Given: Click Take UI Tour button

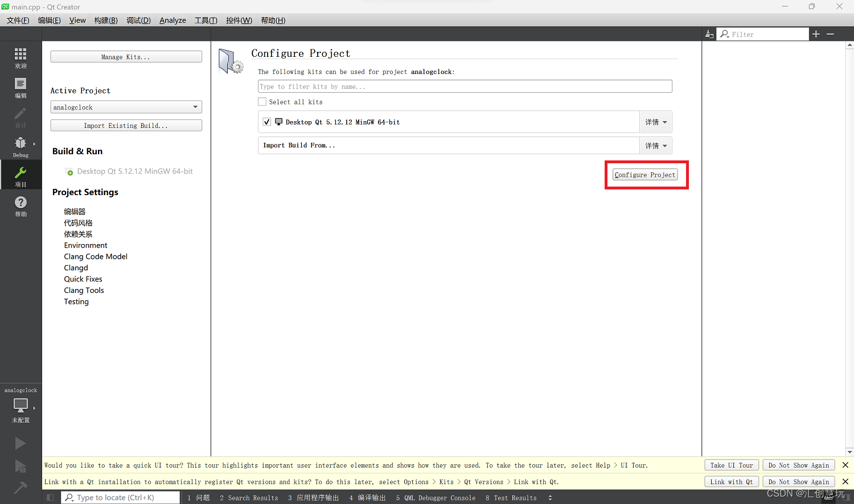Looking at the screenshot, I should tap(732, 465).
